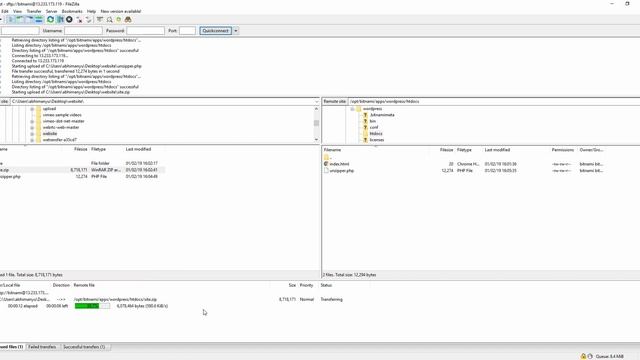Click the parent folder icon in remote list

point(326,157)
